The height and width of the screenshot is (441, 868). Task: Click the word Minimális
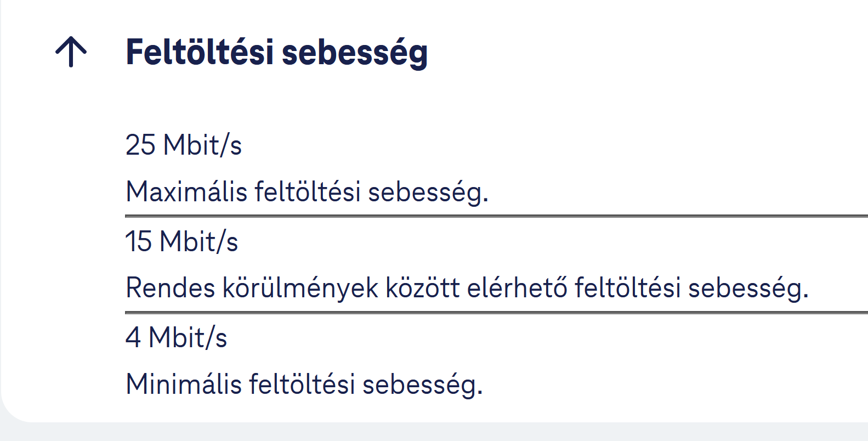coord(184,384)
